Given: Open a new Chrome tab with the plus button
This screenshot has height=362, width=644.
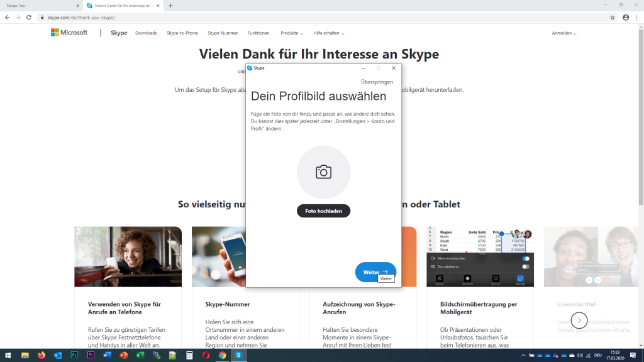Looking at the screenshot, I should [x=170, y=6].
